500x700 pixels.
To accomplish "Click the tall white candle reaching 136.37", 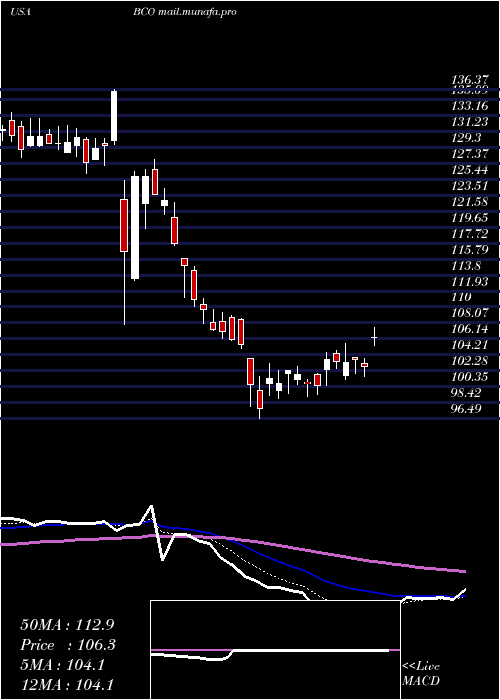I will coord(114,116).
